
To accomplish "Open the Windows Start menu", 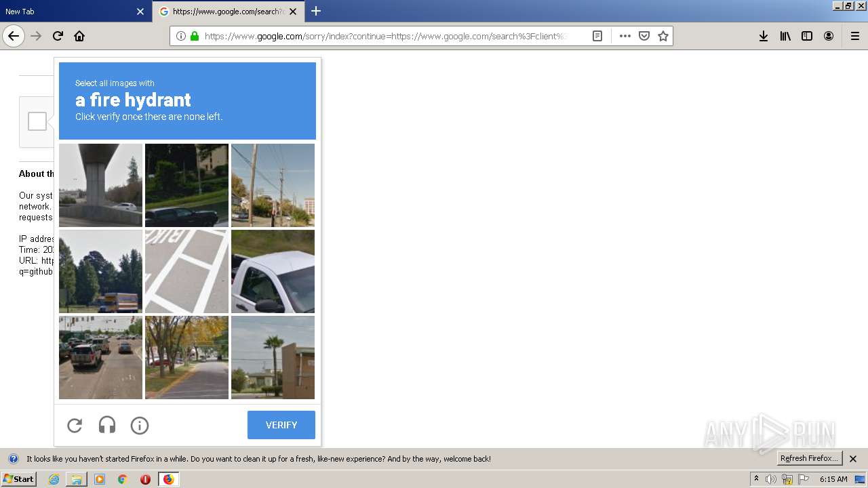I will (18, 479).
